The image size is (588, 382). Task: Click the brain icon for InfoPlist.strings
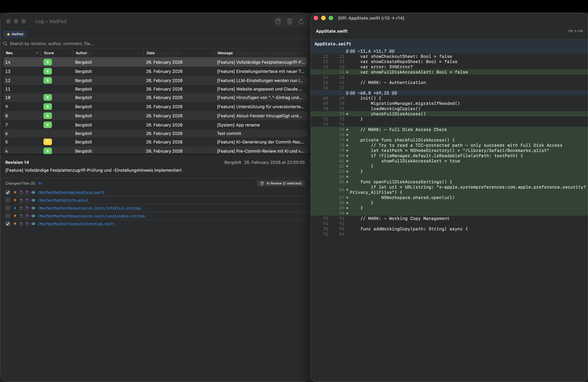(x=27, y=208)
